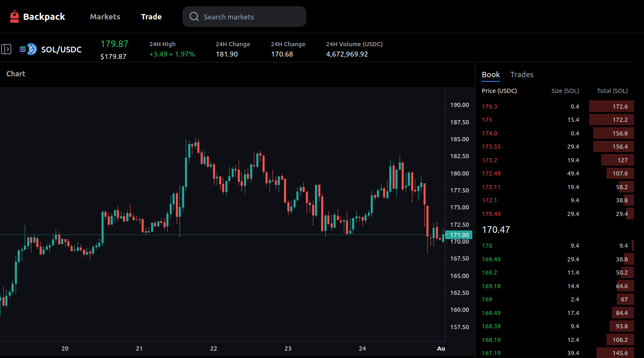
Task: Select ask price 170.49
Action: pyautogui.click(x=491, y=214)
